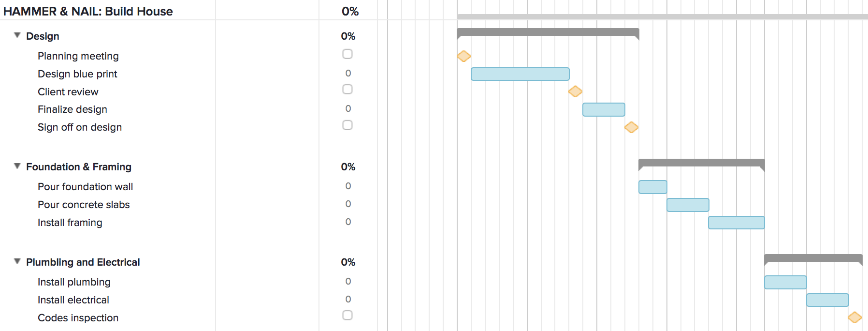Mark Client review as complete
The height and width of the screenshot is (331, 868).
(x=347, y=90)
